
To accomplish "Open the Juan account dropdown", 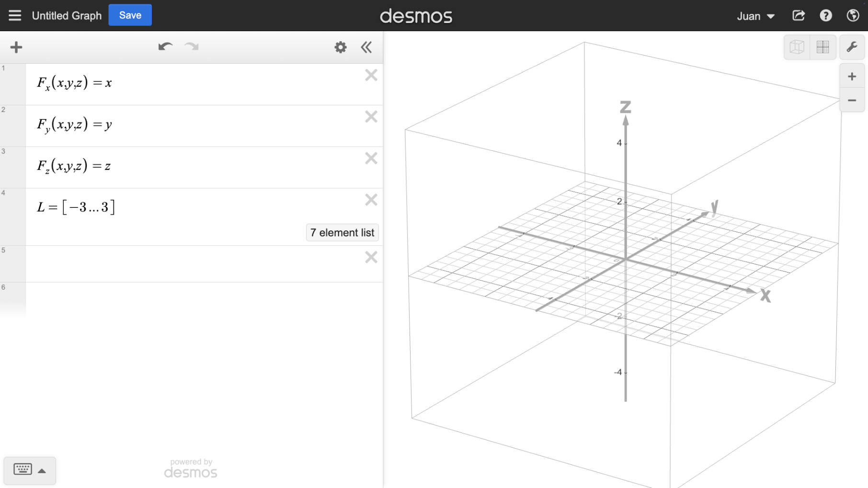I will click(755, 16).
